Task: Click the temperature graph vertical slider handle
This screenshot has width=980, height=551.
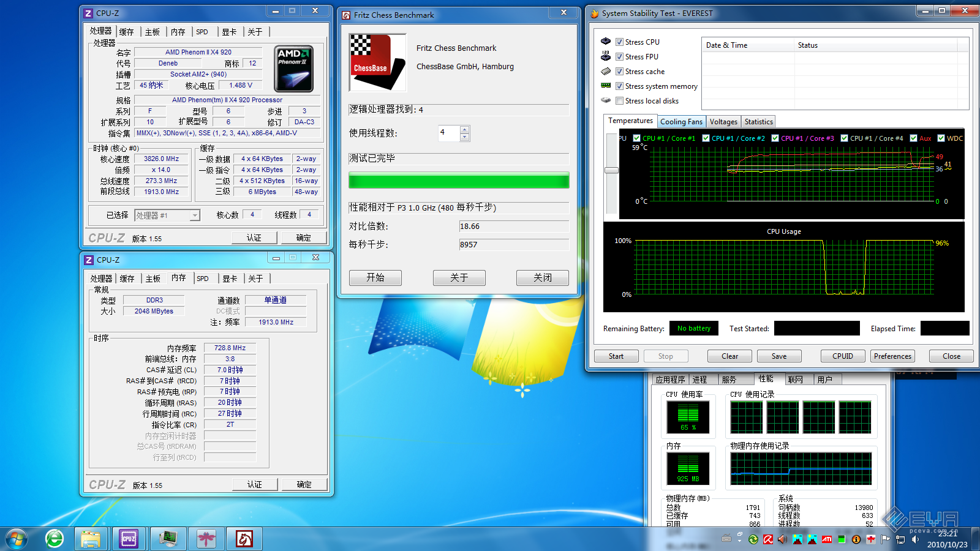Action: [x=611, y=170]
